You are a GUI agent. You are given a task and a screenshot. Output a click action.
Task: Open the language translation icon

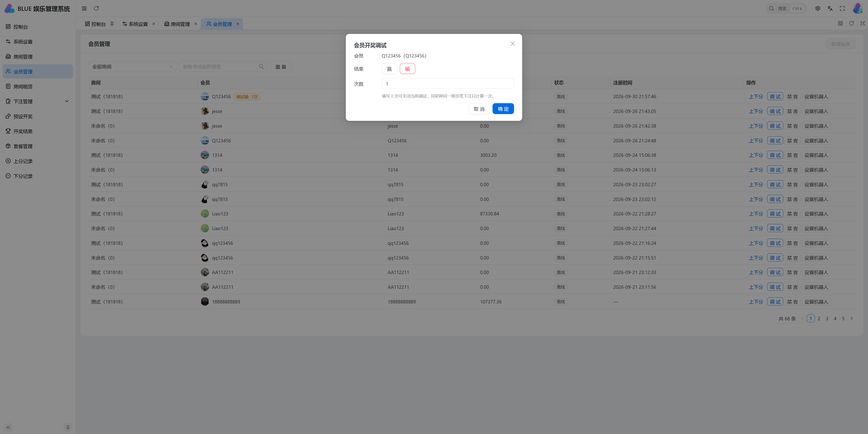point(830,8)
